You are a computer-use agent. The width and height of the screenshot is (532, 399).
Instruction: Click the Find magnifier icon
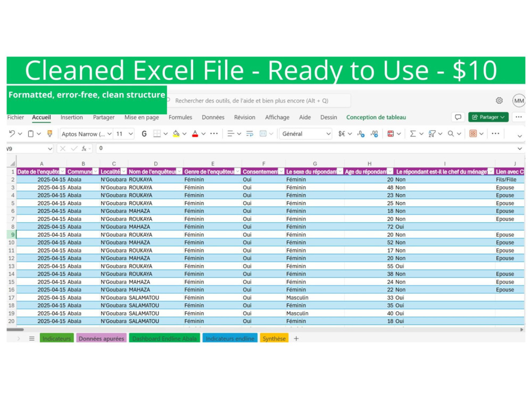pos(451,134)
